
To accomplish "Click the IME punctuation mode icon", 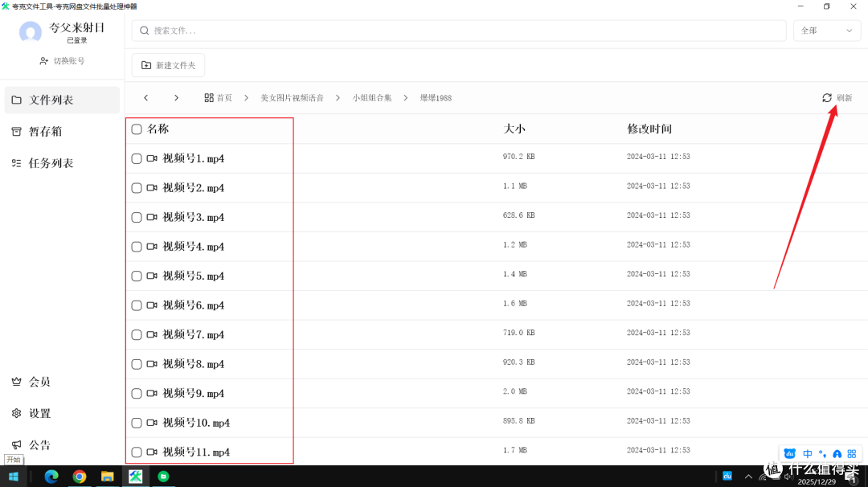I will 823,454.
